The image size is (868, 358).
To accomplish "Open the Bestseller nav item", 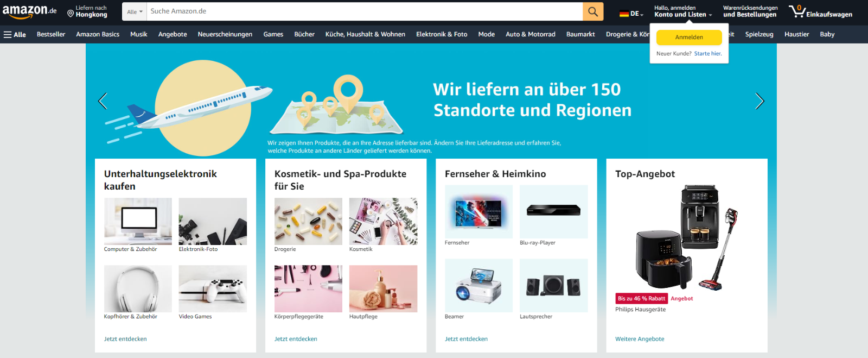I will pos(51,34).
